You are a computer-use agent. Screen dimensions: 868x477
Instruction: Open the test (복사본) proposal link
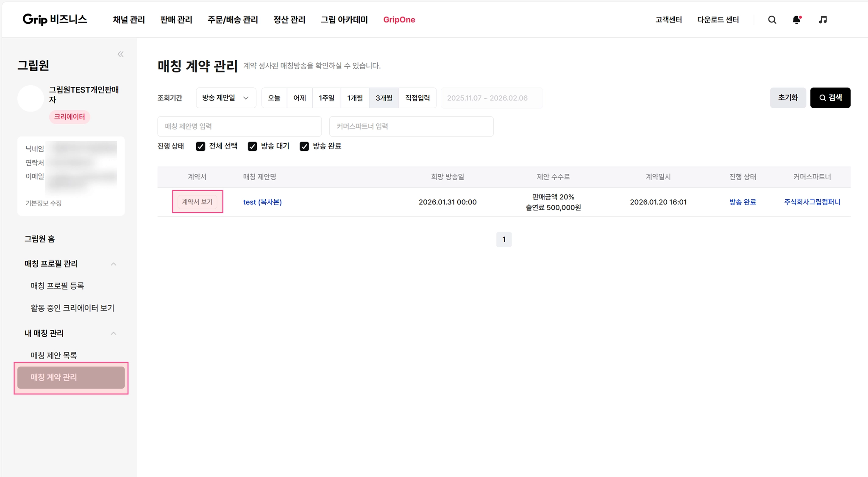click(x=262, y=202)
